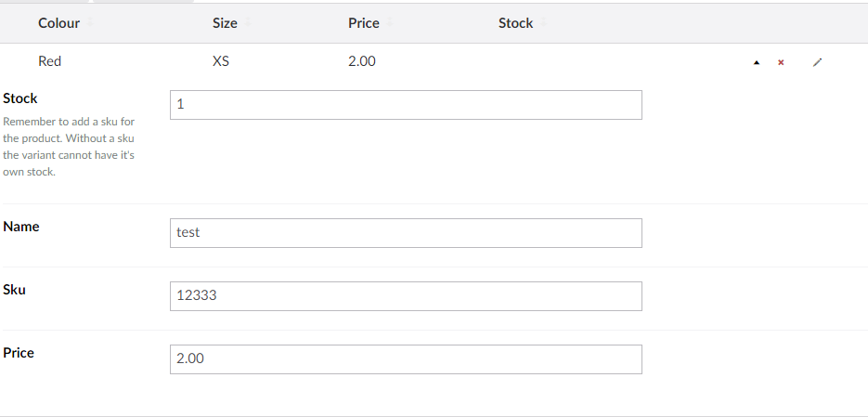
Task: Select the XS size cell
Action: click(221, 61)
